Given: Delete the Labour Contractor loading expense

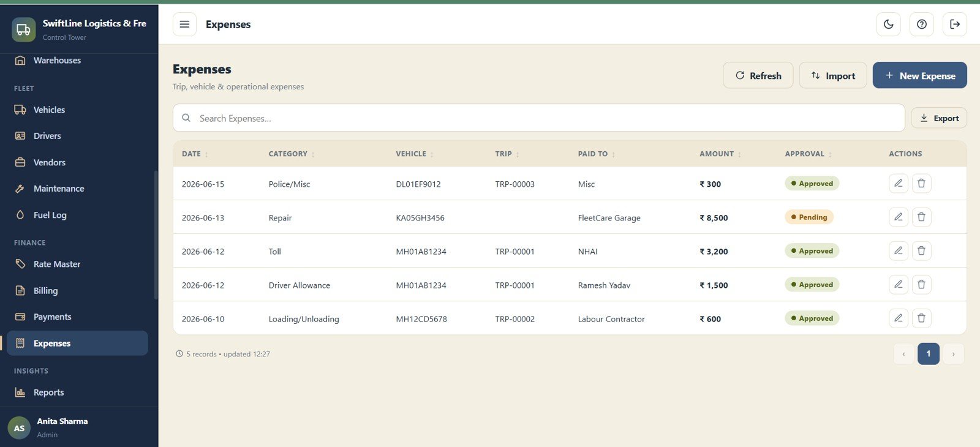Looking at the screenshot, I should (921, 318).
